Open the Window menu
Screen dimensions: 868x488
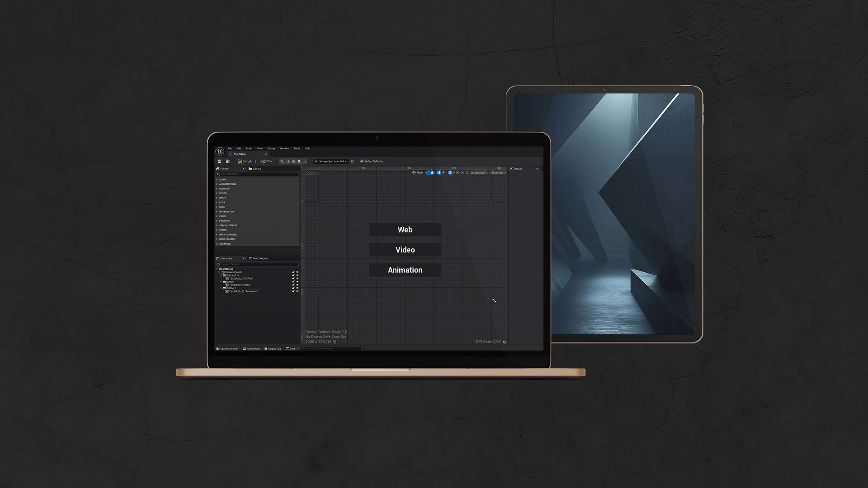coord(284,148)
